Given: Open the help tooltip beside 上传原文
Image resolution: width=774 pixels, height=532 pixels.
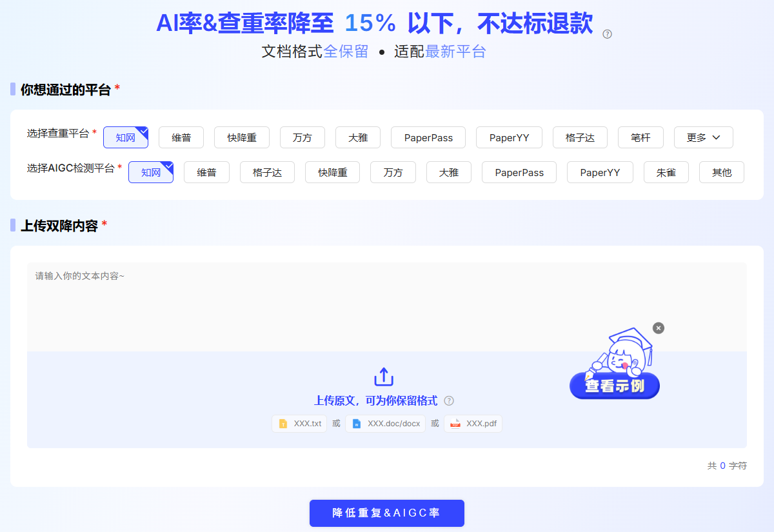Looking at the screenshot, I should tap(449, 401).
